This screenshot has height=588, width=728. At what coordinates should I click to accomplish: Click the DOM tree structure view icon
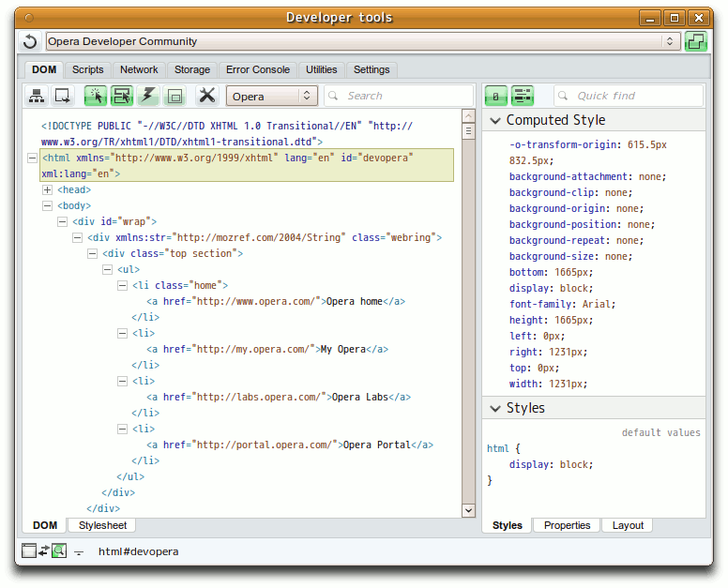37,96
